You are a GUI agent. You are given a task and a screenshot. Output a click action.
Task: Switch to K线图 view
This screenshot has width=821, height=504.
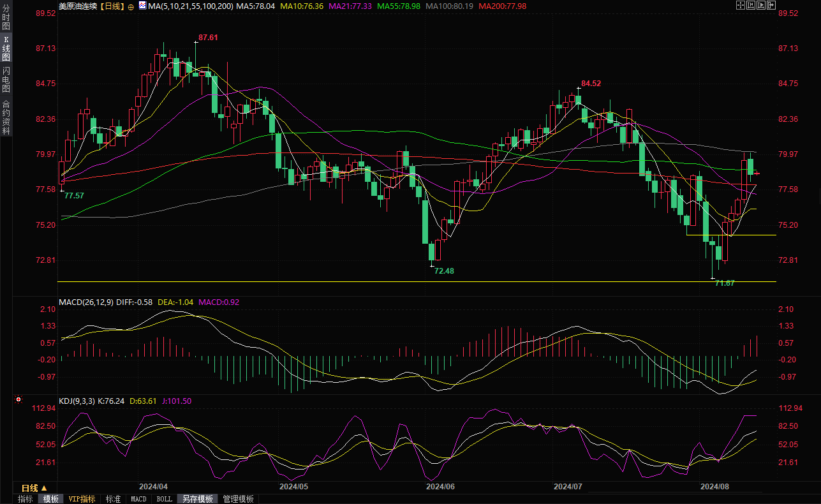click(x=6, y=48)
